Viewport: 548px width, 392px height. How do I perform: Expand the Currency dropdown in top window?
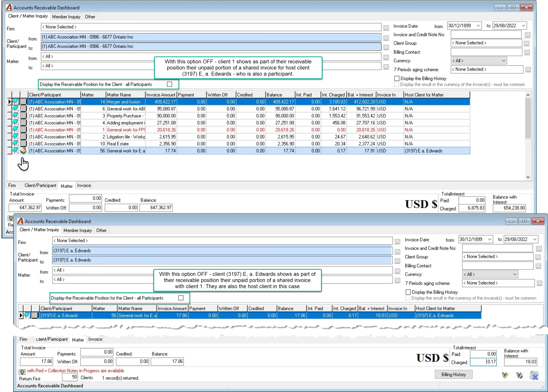pyautogui.click(x=504, y=61)
